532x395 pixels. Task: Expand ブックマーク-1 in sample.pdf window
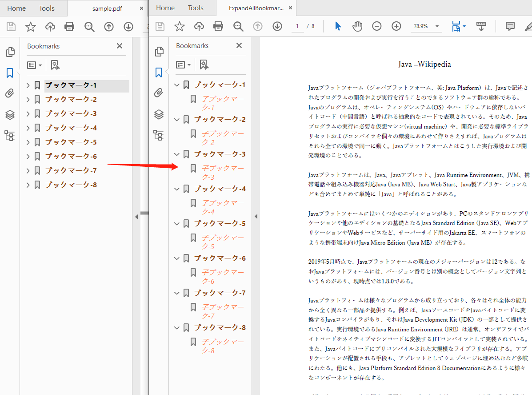pyautogui.click(x=28, y=85)
